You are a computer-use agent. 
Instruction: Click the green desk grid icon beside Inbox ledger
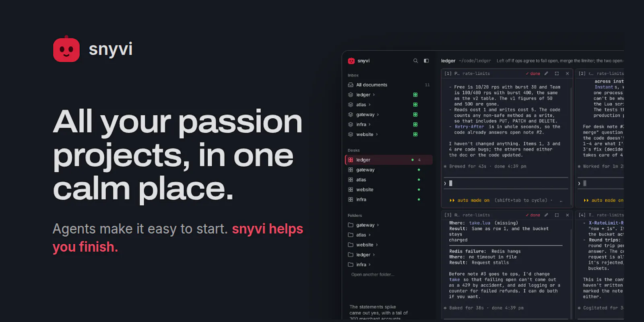pyautogui.click(x=415, y=95)
